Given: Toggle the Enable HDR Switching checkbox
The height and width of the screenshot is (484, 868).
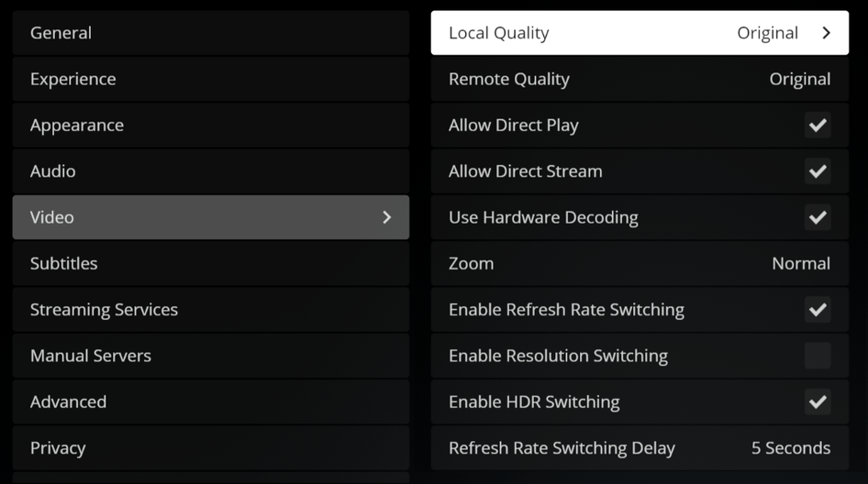Looking at the screenshot, I should [817, 401].
